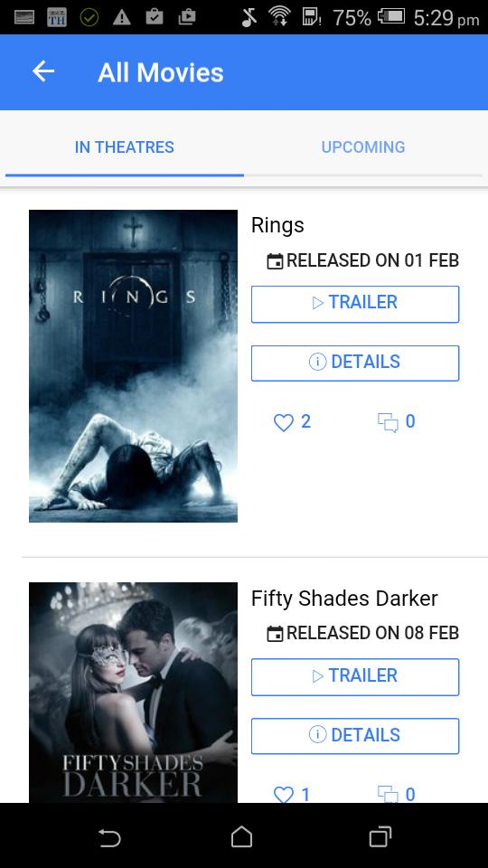Screen dimensions: 488x868
Task: Play the Rings trailer
Action: 355,304
